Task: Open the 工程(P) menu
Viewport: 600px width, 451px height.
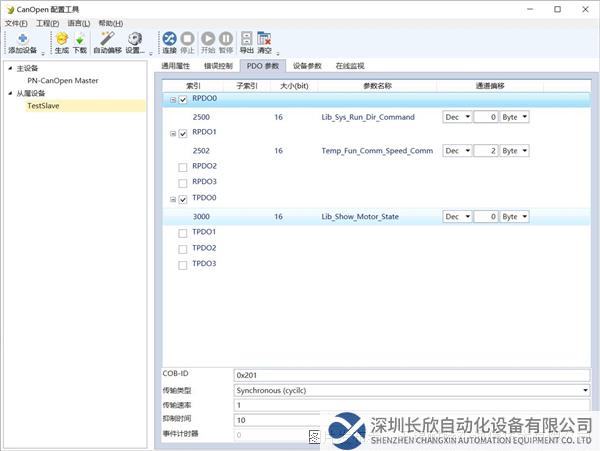Action: point(47,23)
